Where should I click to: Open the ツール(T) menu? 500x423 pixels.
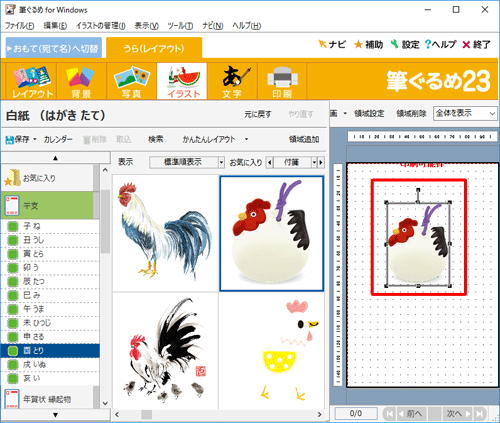coord(180,26)
